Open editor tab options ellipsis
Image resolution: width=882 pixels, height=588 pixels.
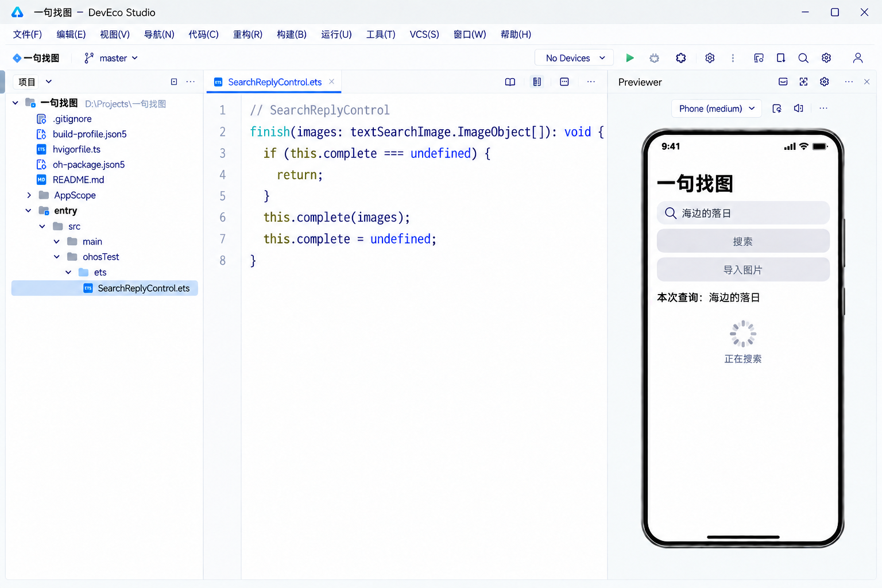(x=591, y=82)
